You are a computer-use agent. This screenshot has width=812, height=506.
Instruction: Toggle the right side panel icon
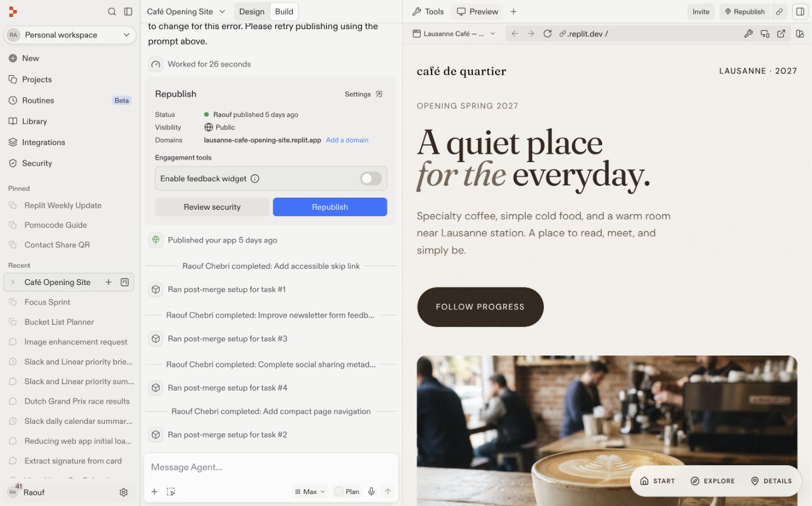click(x=799, y=12)
